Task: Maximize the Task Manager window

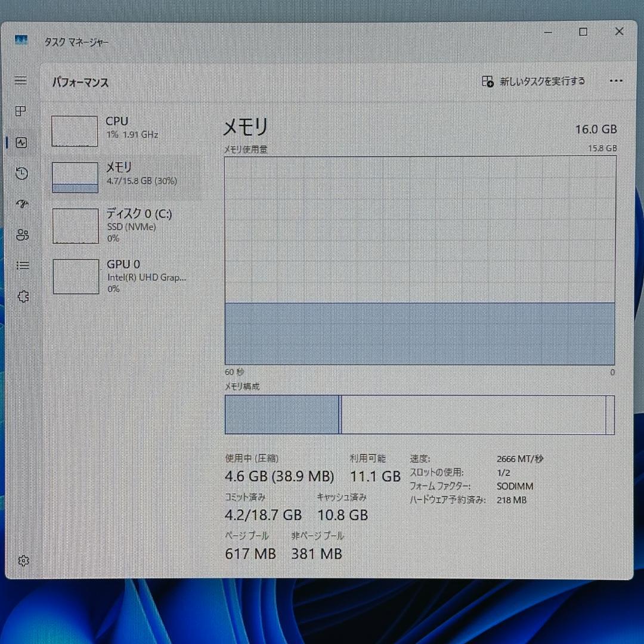Action: pyautogui.click(x=583, y=32)
